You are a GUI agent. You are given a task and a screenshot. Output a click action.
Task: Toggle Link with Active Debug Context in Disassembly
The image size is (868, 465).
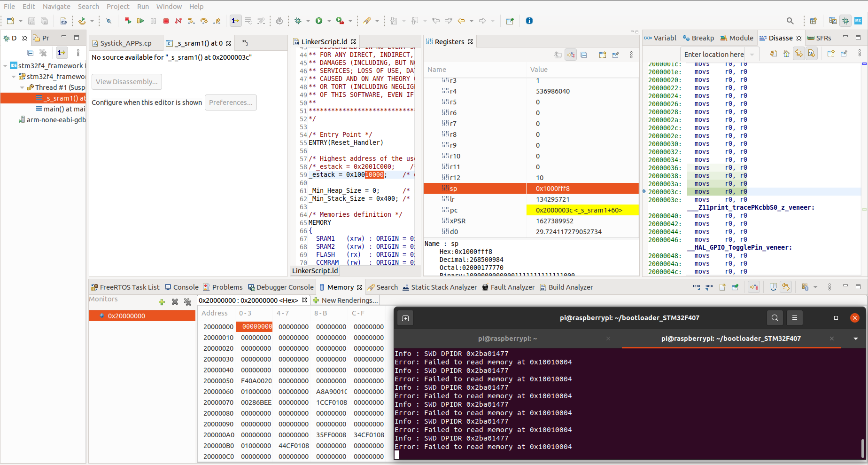pyautogui.click(x=799, y=54)
